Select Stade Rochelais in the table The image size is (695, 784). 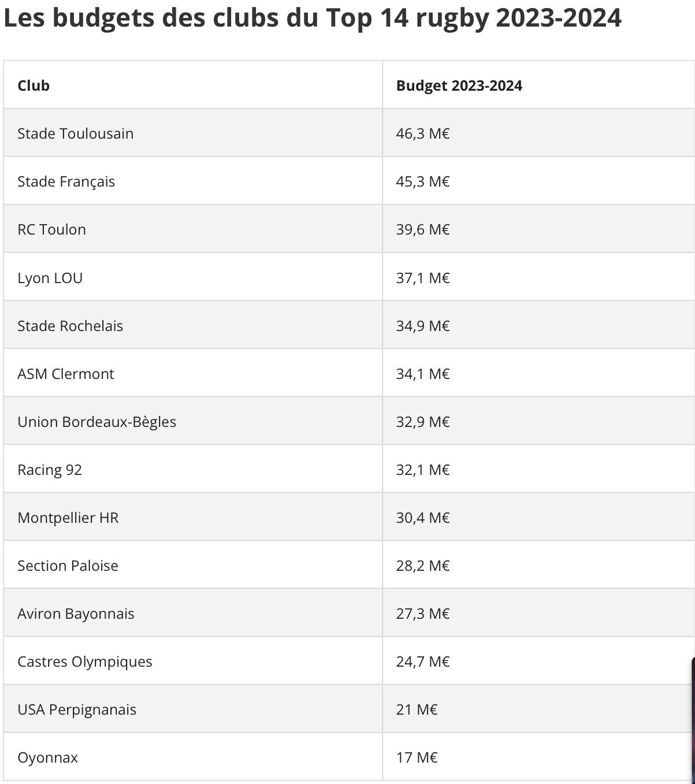coord(70,326)
